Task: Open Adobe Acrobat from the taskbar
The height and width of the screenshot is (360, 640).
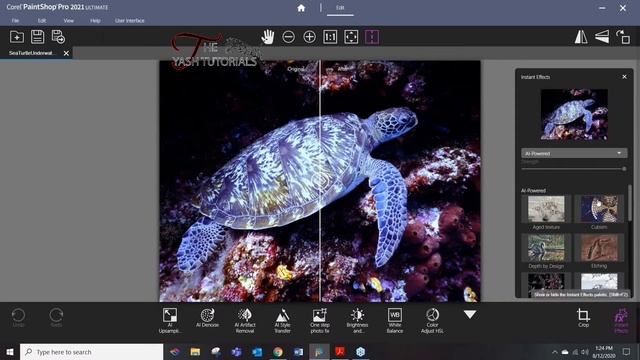Action: coord(340,352)
